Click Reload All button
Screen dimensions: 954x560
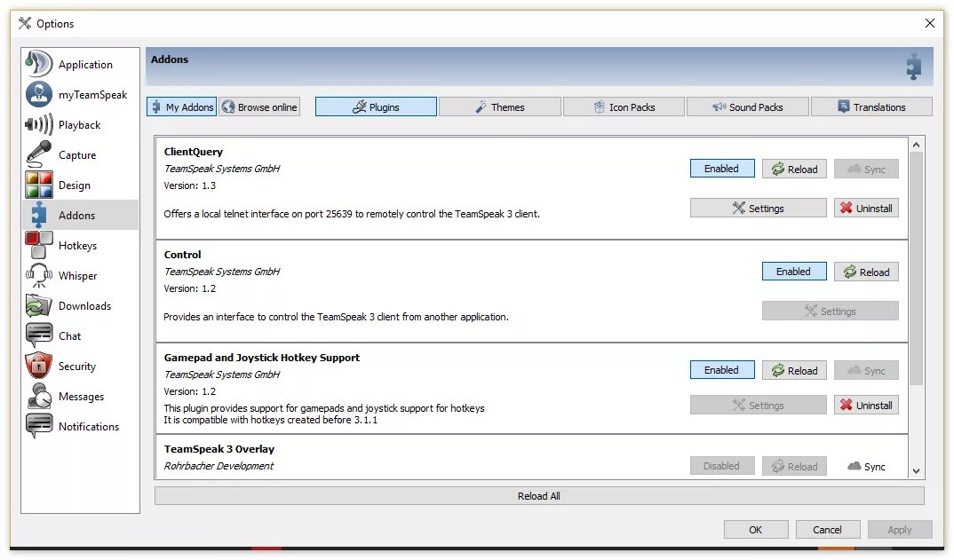coord(539,495)
